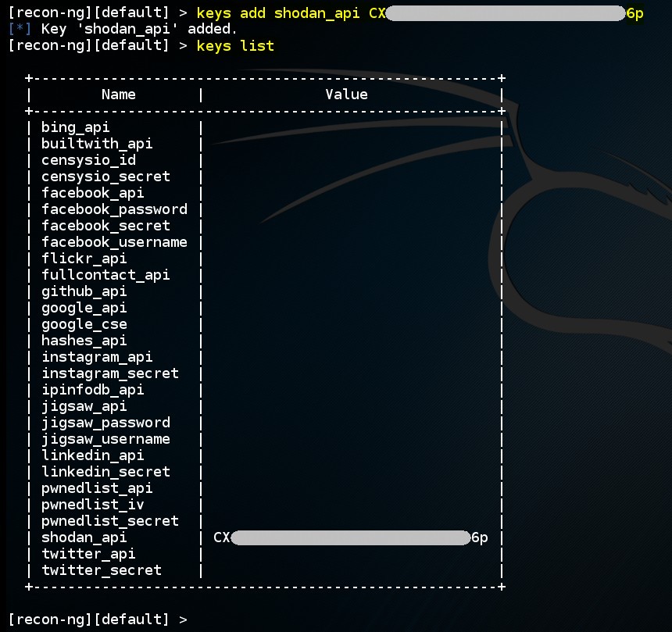Select the shodan_api row name
Viewport: 672px width, 632px height.
(84, 537)
